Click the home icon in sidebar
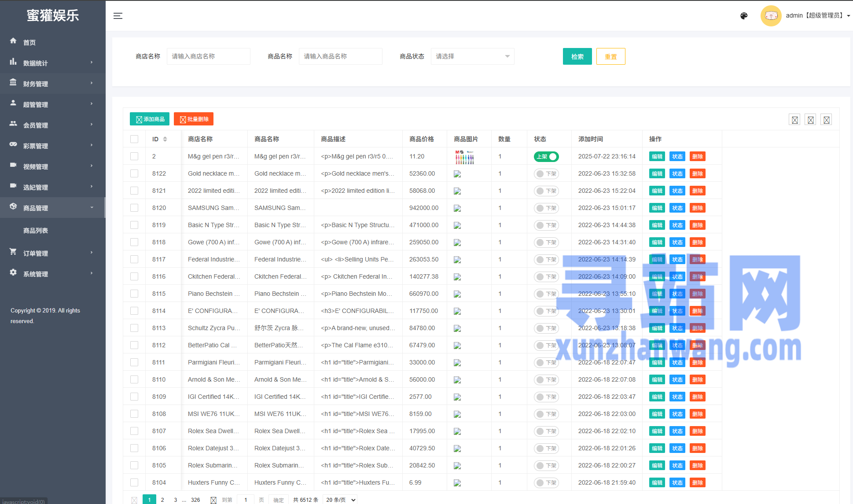 (x=13, y=41)
